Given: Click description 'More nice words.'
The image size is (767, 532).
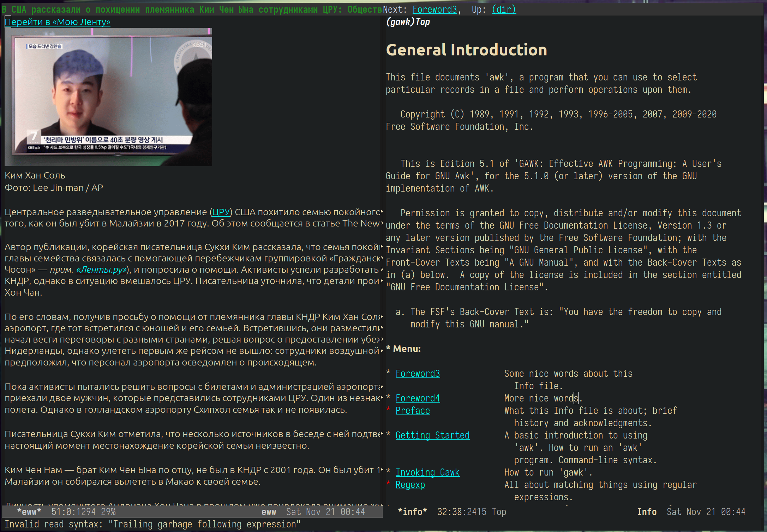Looking at the screenshot, I should point(543,398).
